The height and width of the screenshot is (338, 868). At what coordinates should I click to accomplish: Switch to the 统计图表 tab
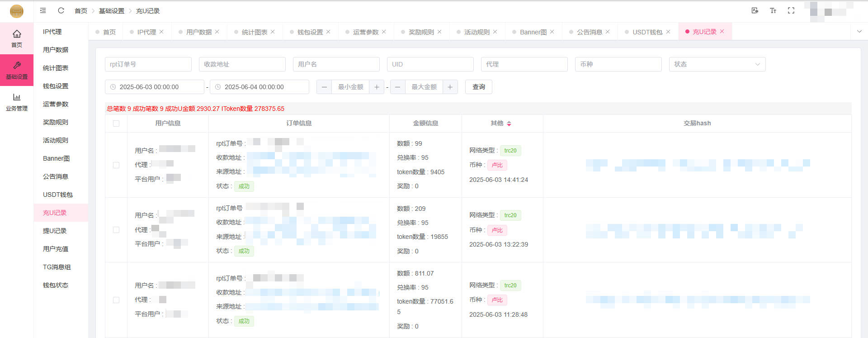pos(254,32)
